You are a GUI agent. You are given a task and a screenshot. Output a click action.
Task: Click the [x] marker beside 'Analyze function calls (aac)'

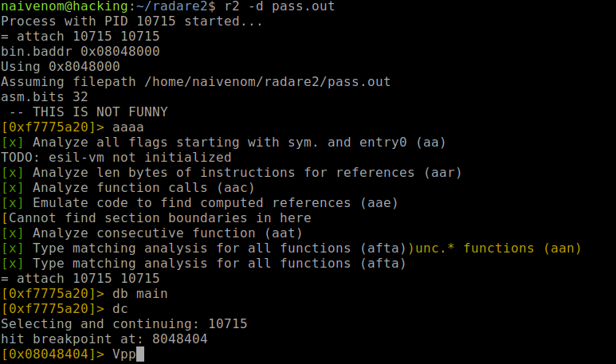(x=13, y=188)
